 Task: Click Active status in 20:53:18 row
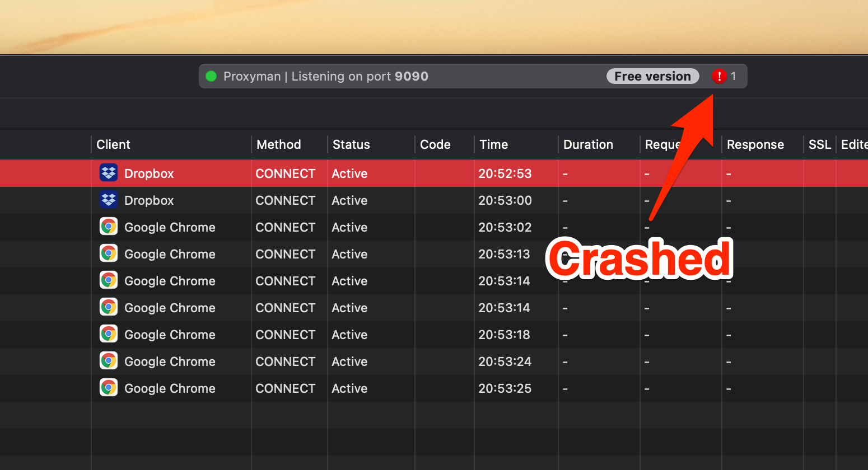click(349, 335)
